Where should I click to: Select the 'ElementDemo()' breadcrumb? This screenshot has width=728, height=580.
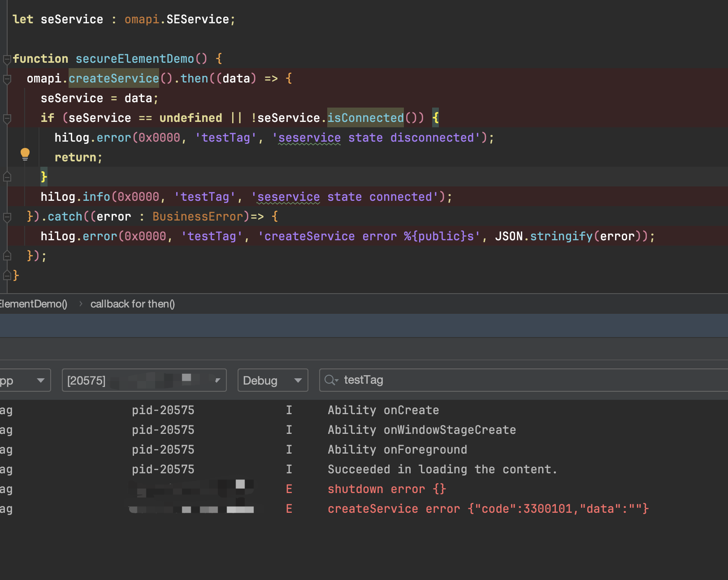(34, 304)
